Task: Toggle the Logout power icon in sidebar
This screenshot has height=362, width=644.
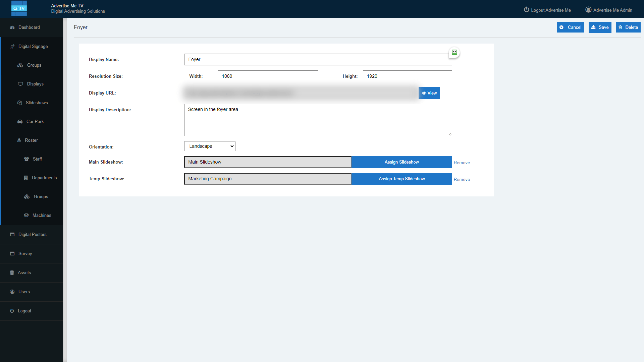Action: coord(12,311)
